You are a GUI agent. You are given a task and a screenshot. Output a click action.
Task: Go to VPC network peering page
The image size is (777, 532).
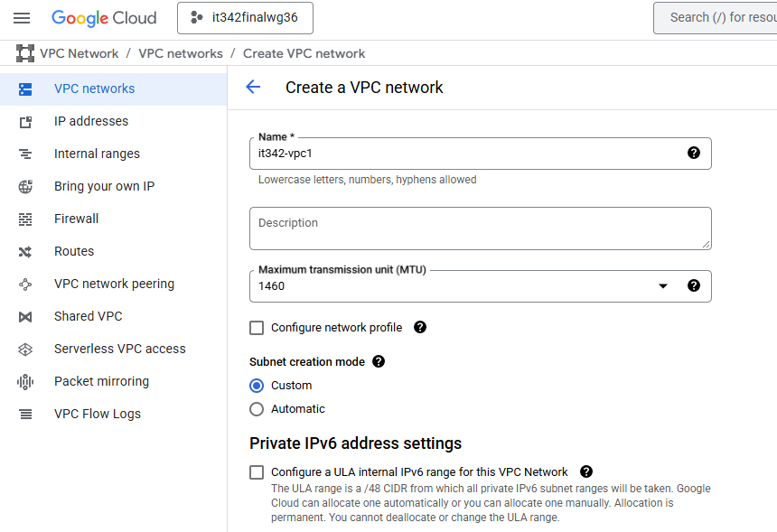[x=114, y=284]
